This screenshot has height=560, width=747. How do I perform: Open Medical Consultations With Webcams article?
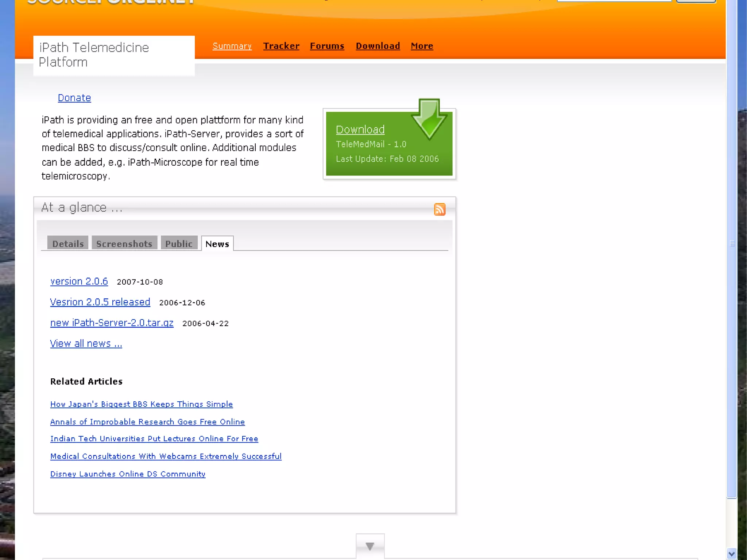(166, 456)
